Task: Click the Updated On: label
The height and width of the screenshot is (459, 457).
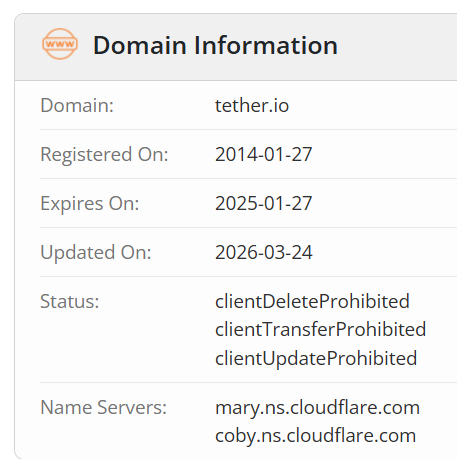Action: 96,253
